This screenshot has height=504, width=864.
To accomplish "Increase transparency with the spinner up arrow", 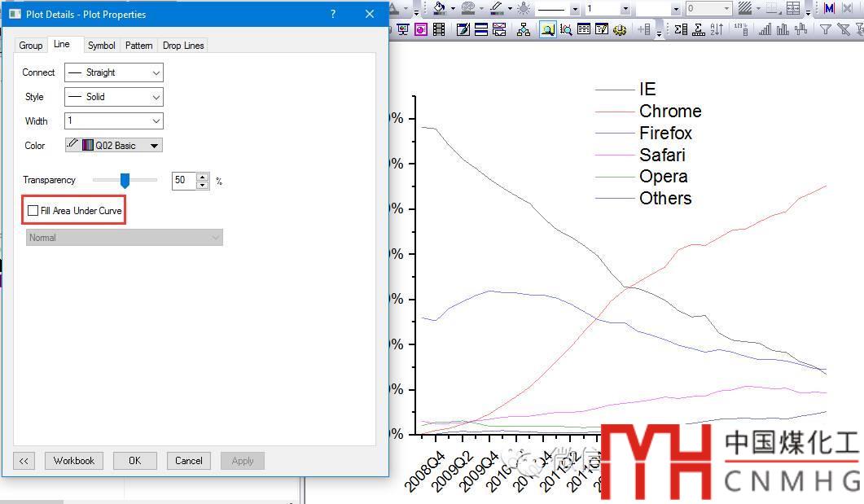I will 203,177.
